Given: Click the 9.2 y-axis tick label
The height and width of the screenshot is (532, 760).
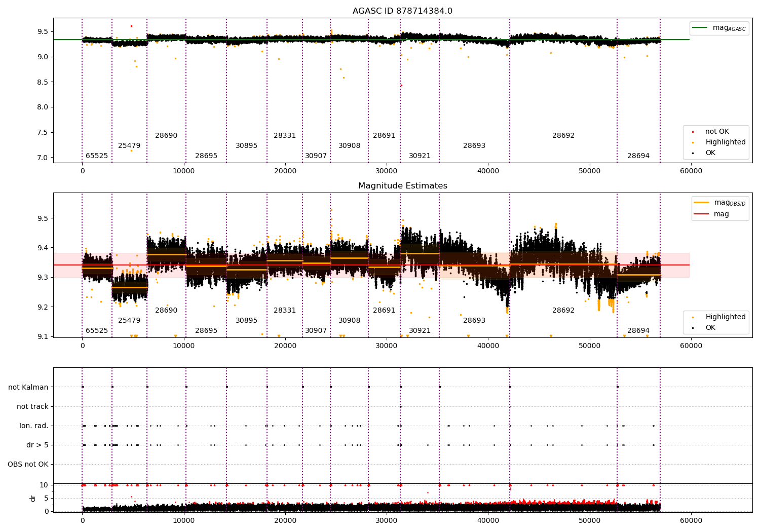Looking at the screenshot, I should tap(43, 307).
